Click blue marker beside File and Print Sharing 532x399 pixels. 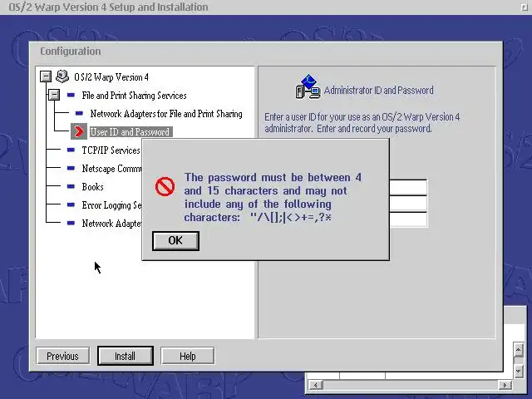(x=71, y=96)
